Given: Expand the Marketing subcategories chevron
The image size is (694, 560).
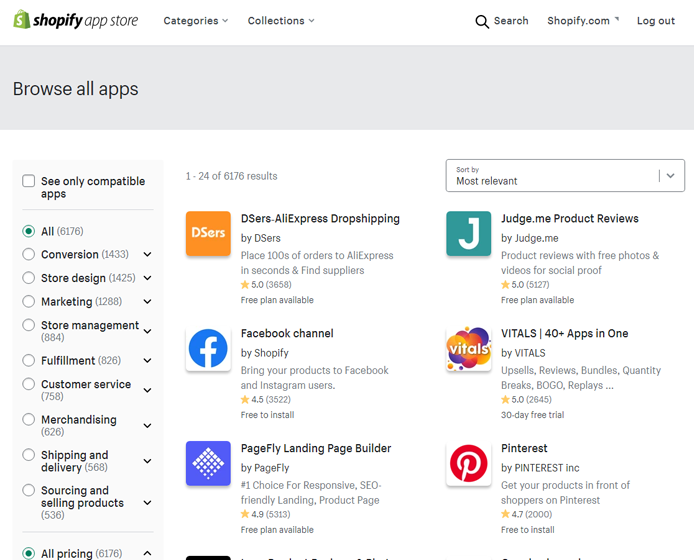Looking at the screenshot, I should pyautogui.click(x=147, y=302).
